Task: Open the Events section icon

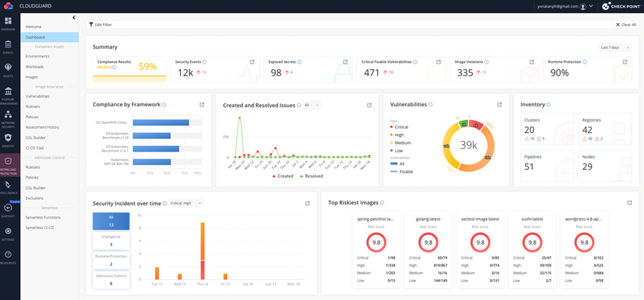Action: point(10,47)
